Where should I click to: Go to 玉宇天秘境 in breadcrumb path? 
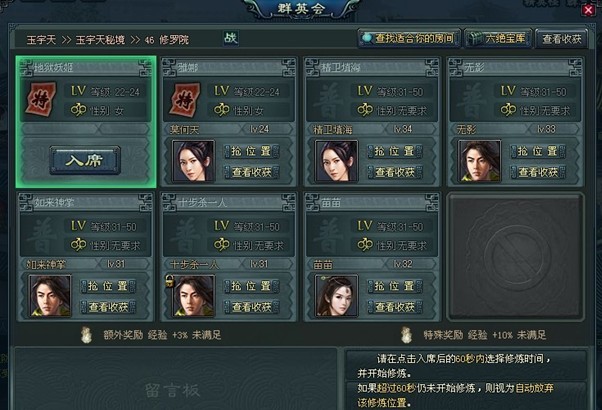[100, 40]
